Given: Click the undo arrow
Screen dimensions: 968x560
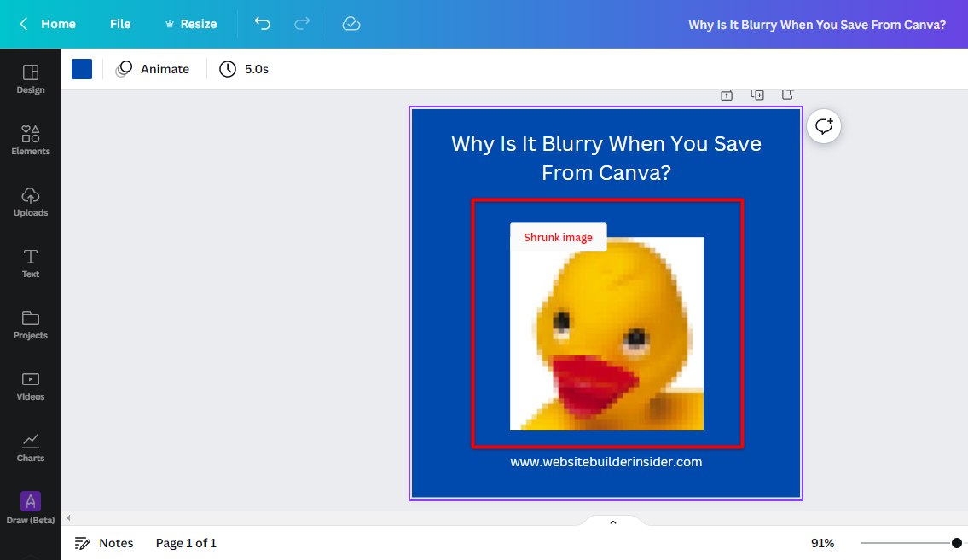Looking at the screenshot, I should (x=263, y=24).
